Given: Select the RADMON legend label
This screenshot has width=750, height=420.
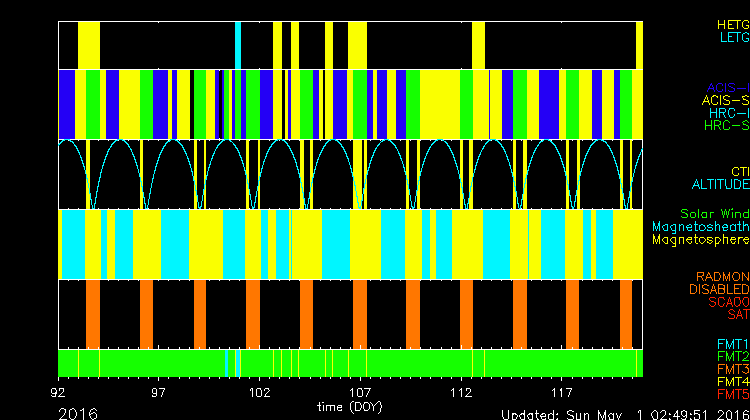Looking at the screenshot, I should click(x=723, y=276).
